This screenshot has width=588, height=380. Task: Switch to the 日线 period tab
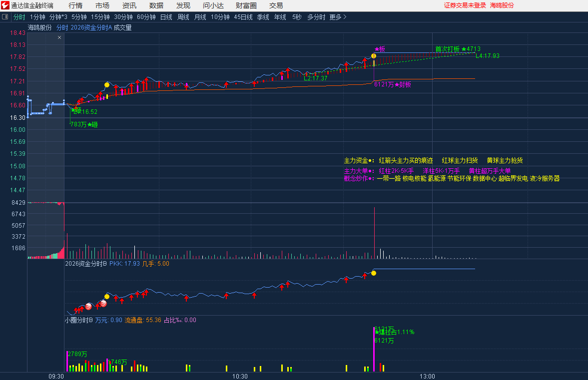[166, 17]
